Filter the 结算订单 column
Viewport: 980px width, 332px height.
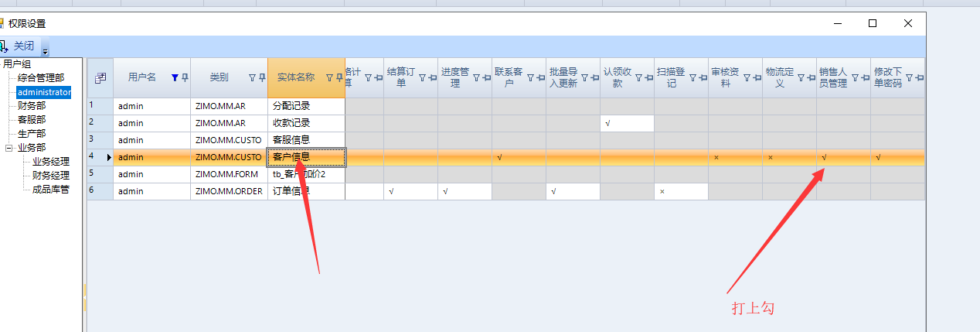tap(422, 77)
